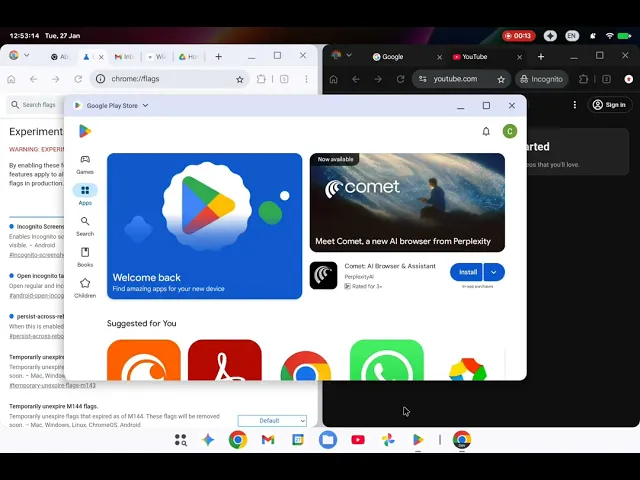Open YouTube app from taskbar
Image resolution: width=640 pixels, height=480 pixels.
(x=358, y=440)
